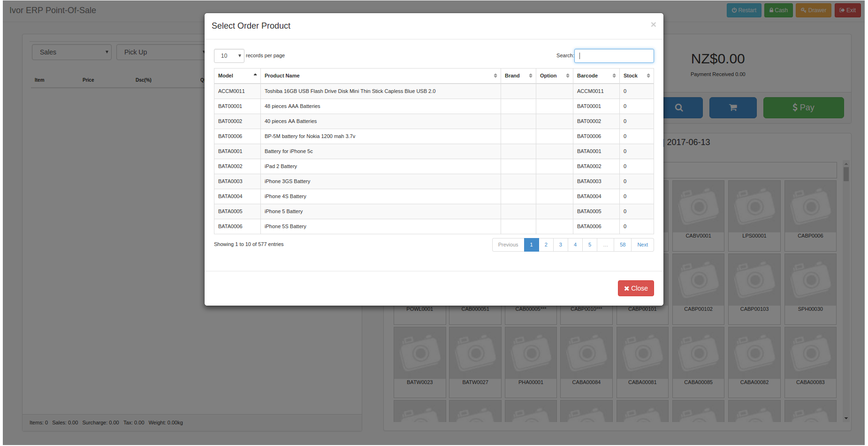The width and height of the screenshot is (868, 446).
Task: Close dialog using the X icon
Action: [653, 24]
